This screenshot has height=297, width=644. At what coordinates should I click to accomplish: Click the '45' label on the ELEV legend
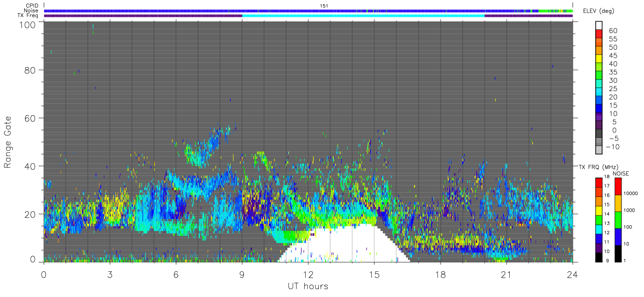click(612, 56)
